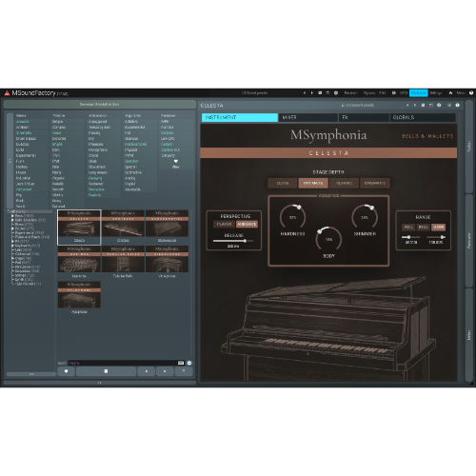The image size is (476, 476).
Task: Click the info icon at right end of CELESTA header
Action: pos(457,105)
